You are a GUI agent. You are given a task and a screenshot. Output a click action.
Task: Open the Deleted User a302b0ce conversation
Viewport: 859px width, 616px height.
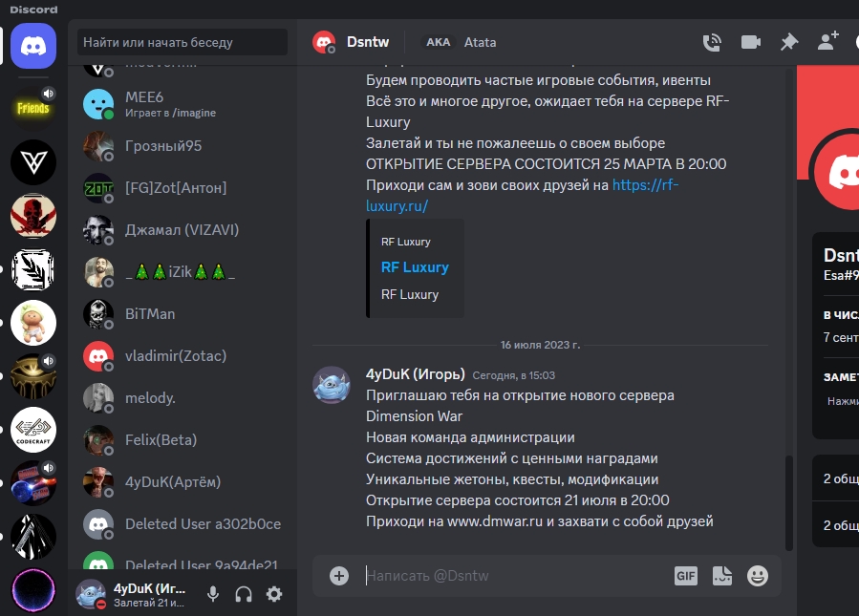183,524
